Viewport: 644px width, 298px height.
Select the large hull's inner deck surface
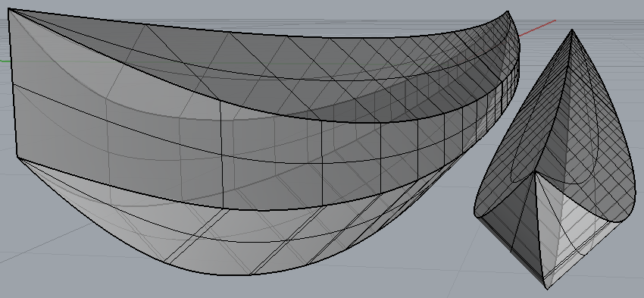pyautogui.click(x=287, y=70)
